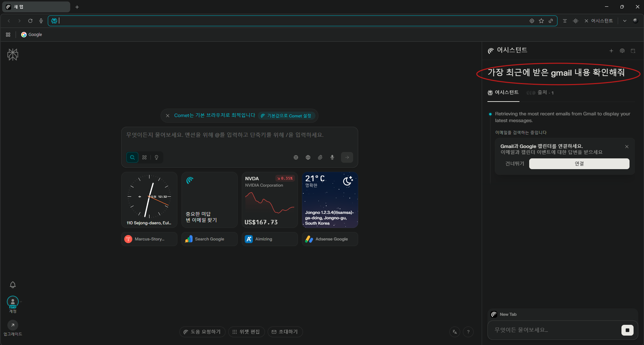
Task: Click the New Tab context chip
Action: pyautogui.click(x=504, y=314)
